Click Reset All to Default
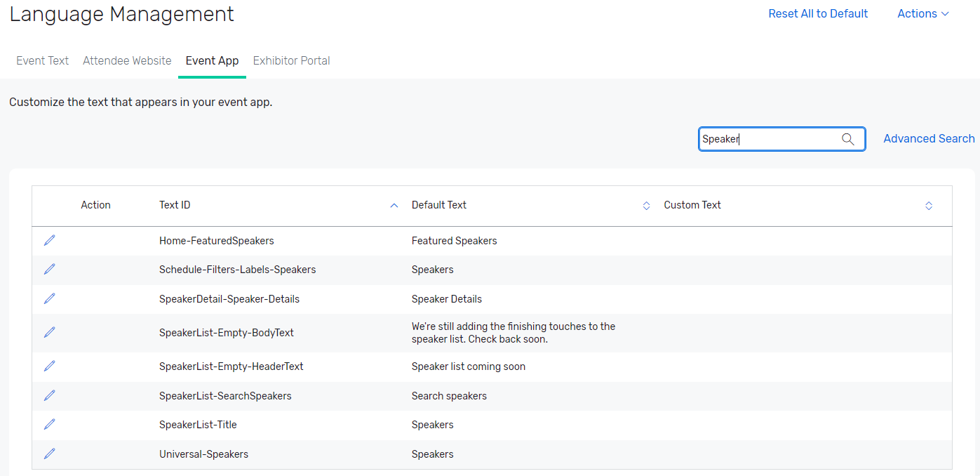Viewport: 980px width, 476px height. click(x=818, y=14)
